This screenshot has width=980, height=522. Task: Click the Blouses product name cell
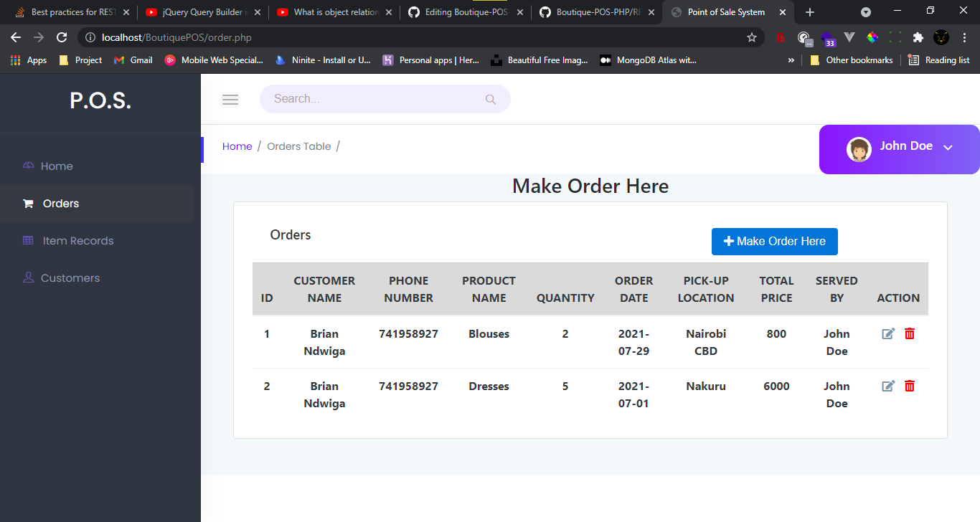(489, 333)
